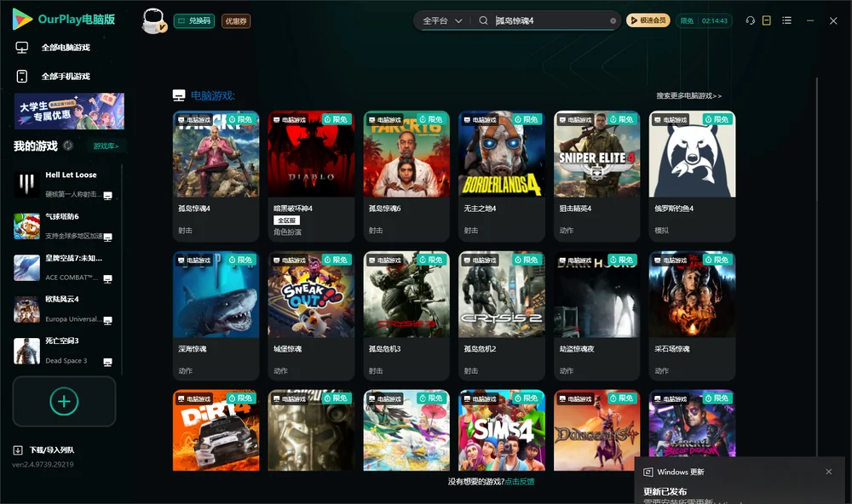Click the search magnifier icon

coord(483,20)
